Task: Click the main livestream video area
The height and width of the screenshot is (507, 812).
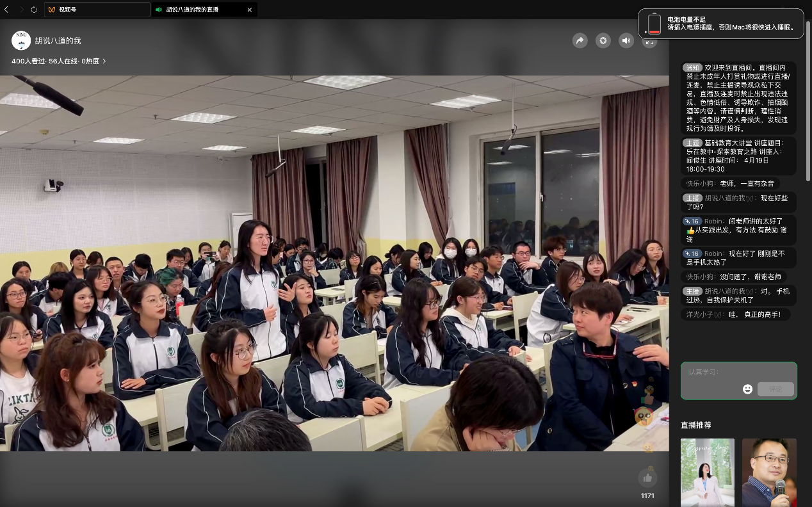Action: (334, 263)
